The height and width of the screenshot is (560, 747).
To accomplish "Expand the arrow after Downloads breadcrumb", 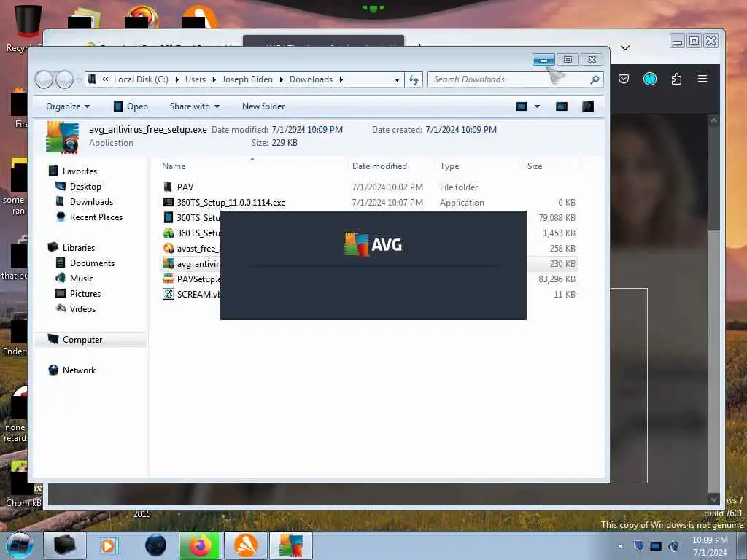I will point(341,79).
